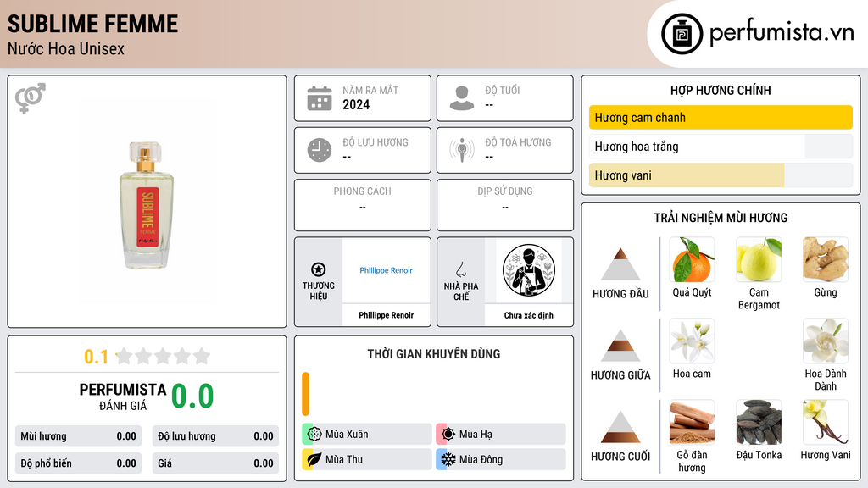
Task: Click the Mùa Đông snowflake icon
Action: click(448, 459)
